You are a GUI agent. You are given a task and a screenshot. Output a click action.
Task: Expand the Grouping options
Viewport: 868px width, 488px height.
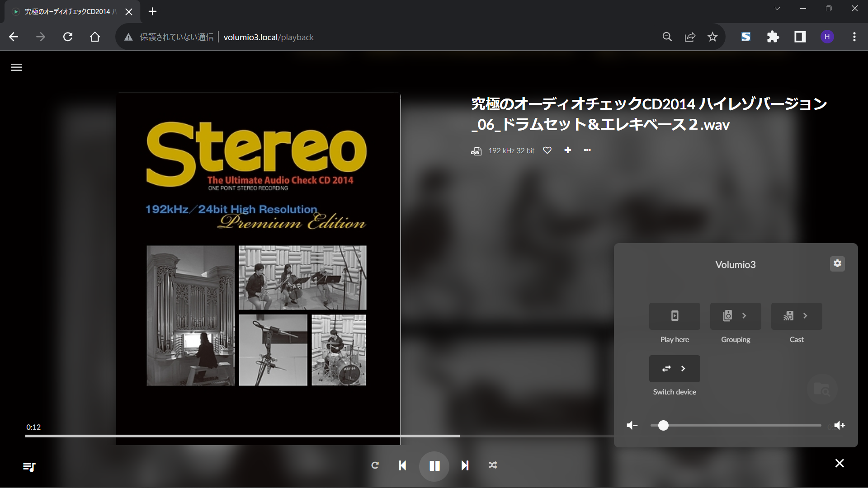coord(736,316)
